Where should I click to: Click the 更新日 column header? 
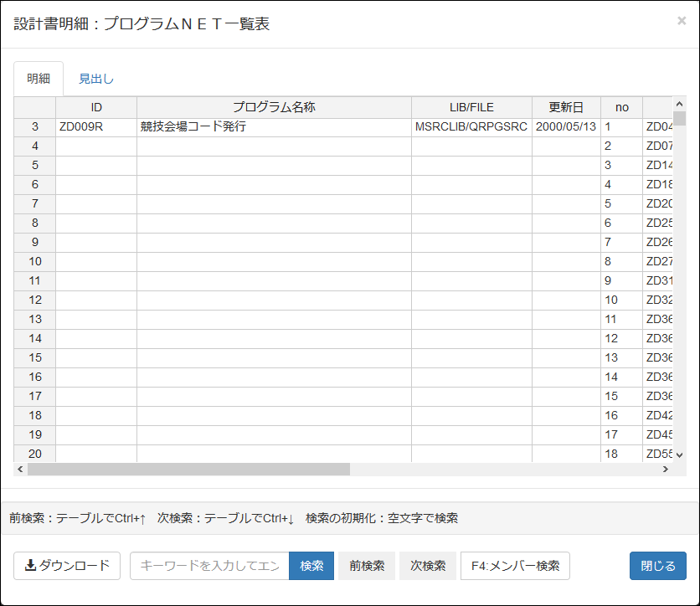[x=566, y=107]
